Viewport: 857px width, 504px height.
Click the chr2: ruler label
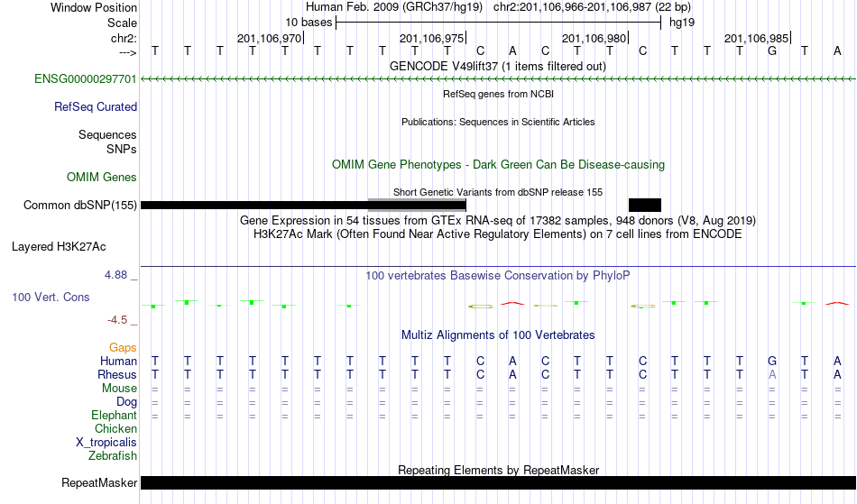(x=124, y=38)
